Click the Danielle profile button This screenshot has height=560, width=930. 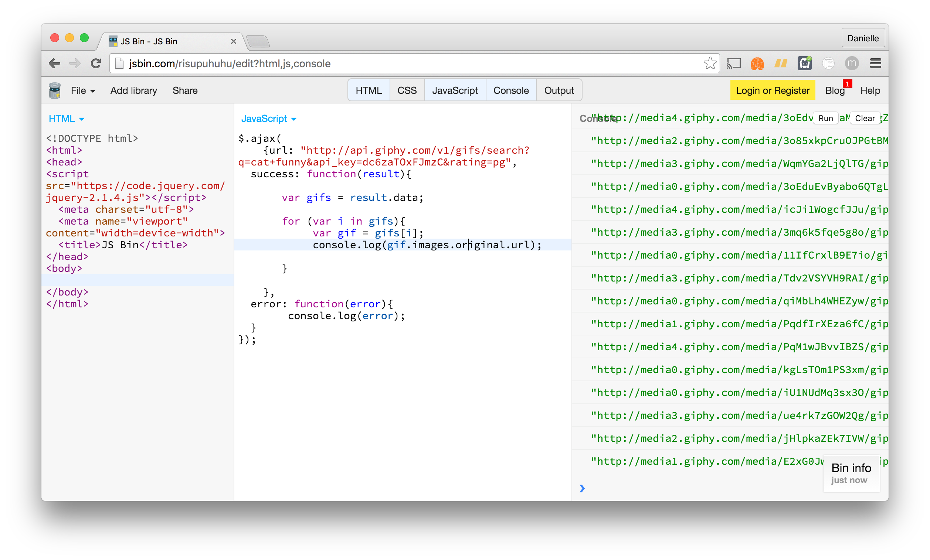pos(863,38)
